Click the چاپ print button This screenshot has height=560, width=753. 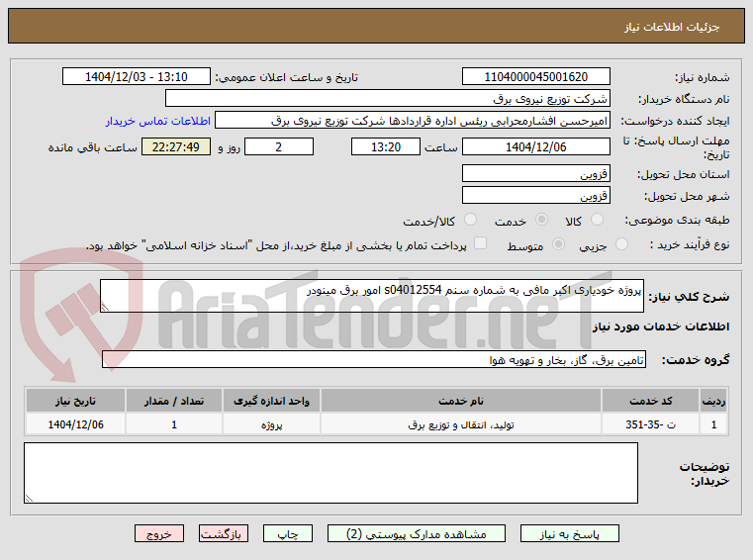[288, 533]
